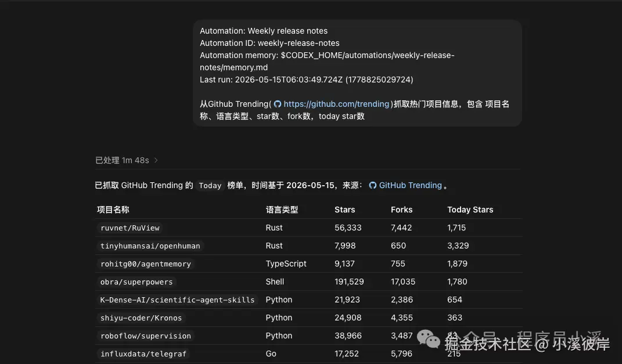The image size is (622, 364).
Task: Click the 3,329 today stars value
Action: click(458, 246)
